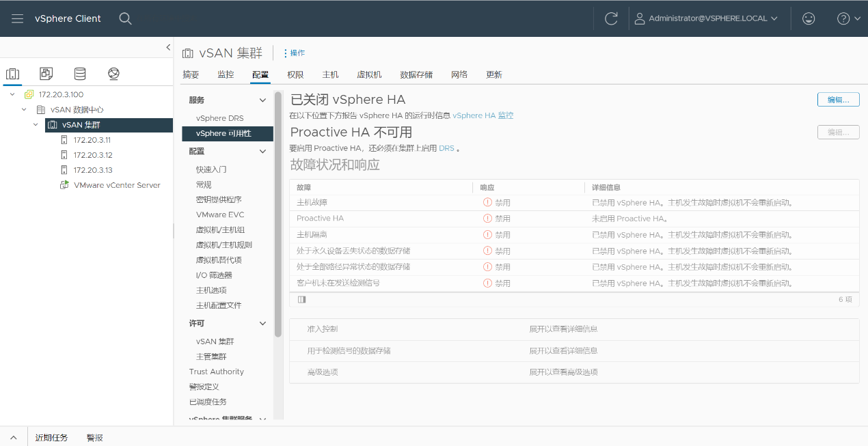Collapse the 许可 sidebar section
868x446 pixels.
[x=262, y=323]
